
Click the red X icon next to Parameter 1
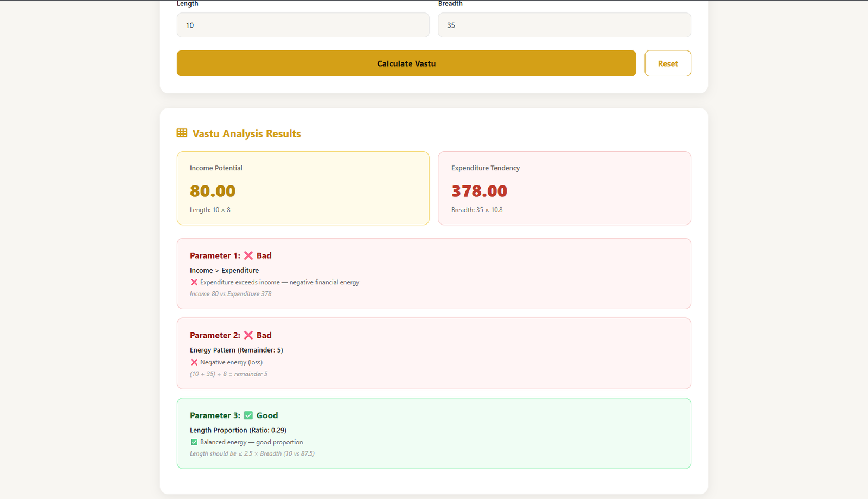pos(249,255)
